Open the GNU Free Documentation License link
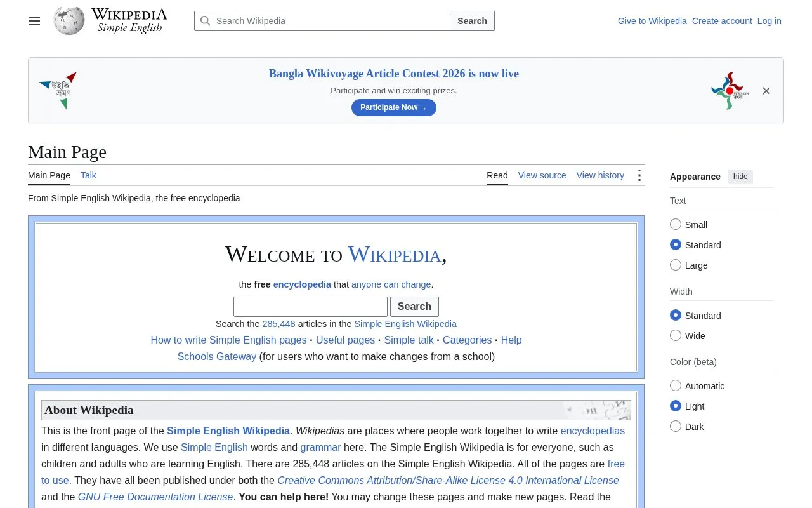This screenshot has width=812, height=508. click(155, 497)
